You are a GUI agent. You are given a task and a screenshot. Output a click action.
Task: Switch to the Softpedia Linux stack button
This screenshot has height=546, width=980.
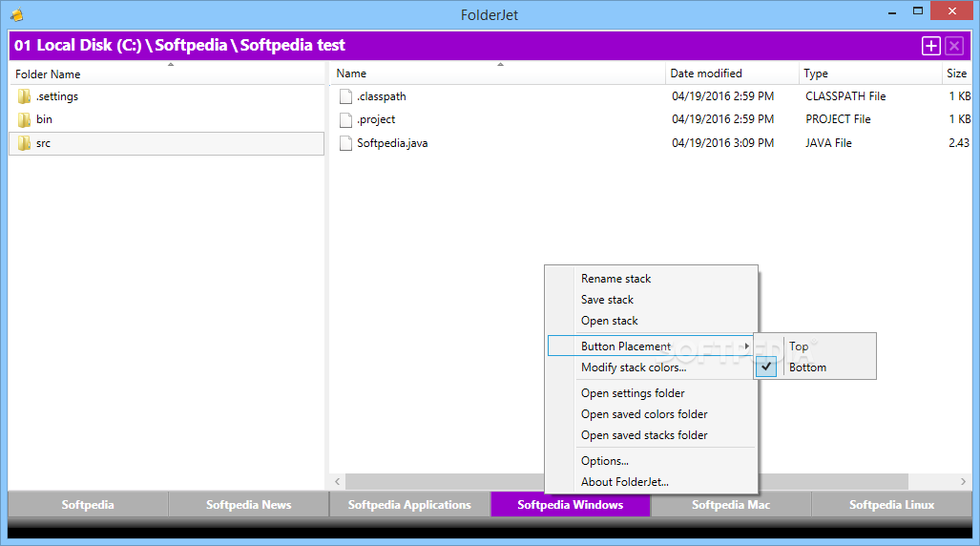tap(892, 504)
